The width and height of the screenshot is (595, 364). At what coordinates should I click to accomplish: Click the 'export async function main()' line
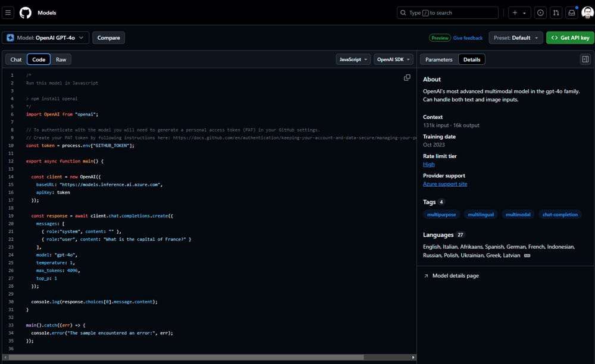[64, 161]
